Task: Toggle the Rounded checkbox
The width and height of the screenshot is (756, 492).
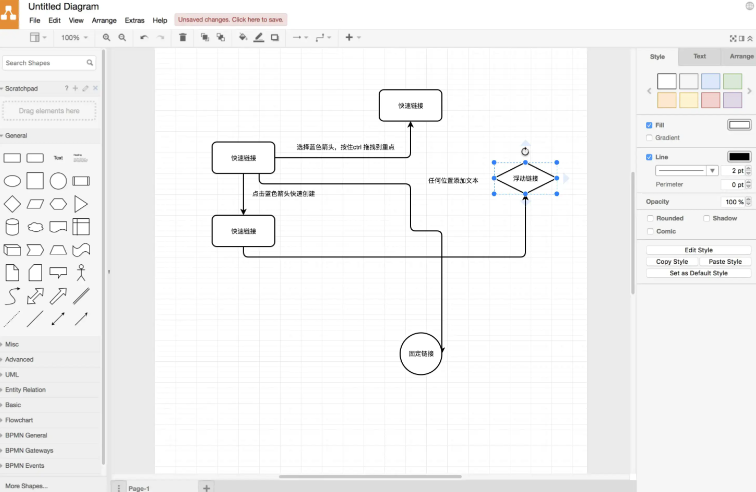Action: [651, 218]
